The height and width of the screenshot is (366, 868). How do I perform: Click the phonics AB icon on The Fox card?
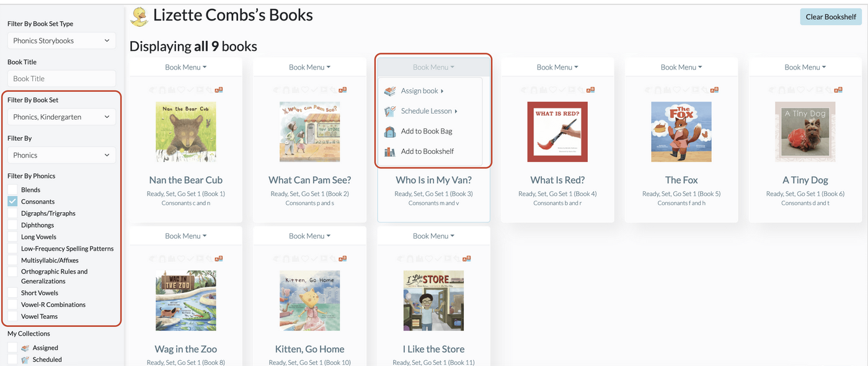pyautogui.click(x=715, y=90)
